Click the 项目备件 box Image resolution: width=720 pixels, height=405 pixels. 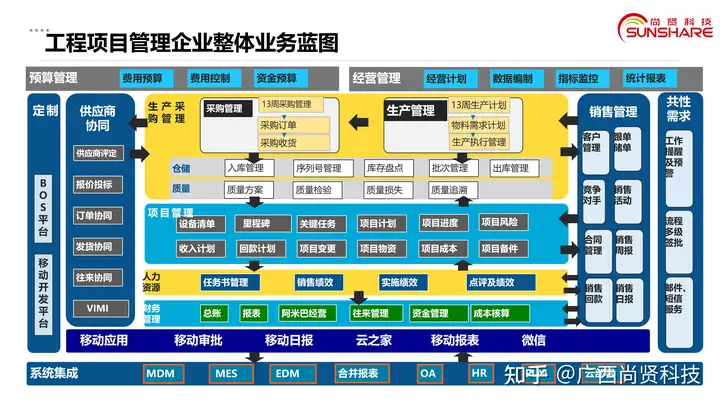[503, 249]
